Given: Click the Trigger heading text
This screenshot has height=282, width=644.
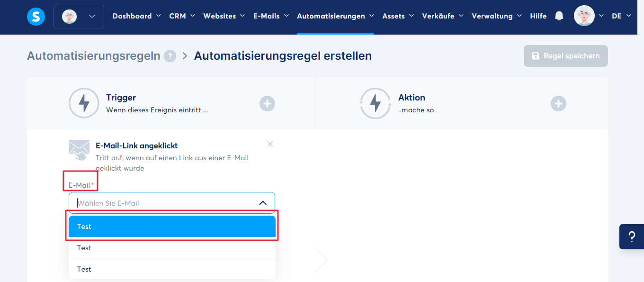Looking at the screenshot, I should point(121,98).
